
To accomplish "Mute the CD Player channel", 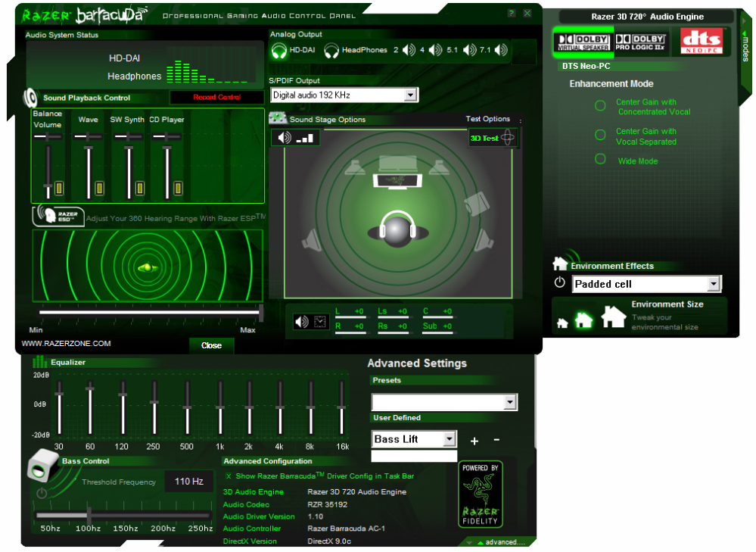I will point(178,188).
